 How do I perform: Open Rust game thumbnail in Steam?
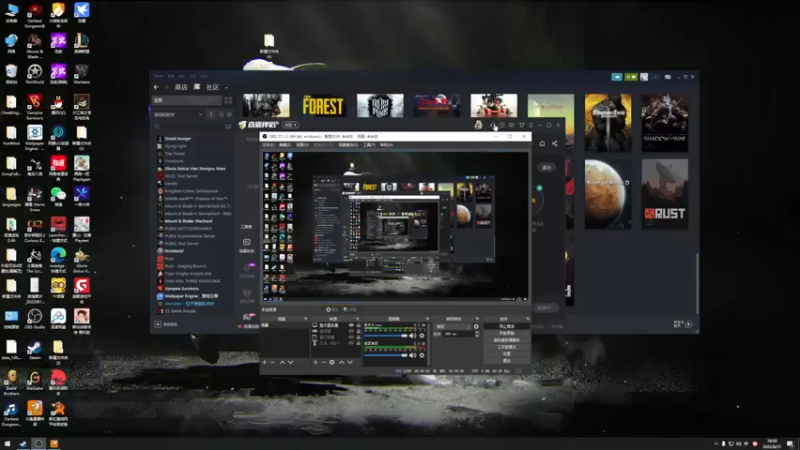[x=665, y=194]
